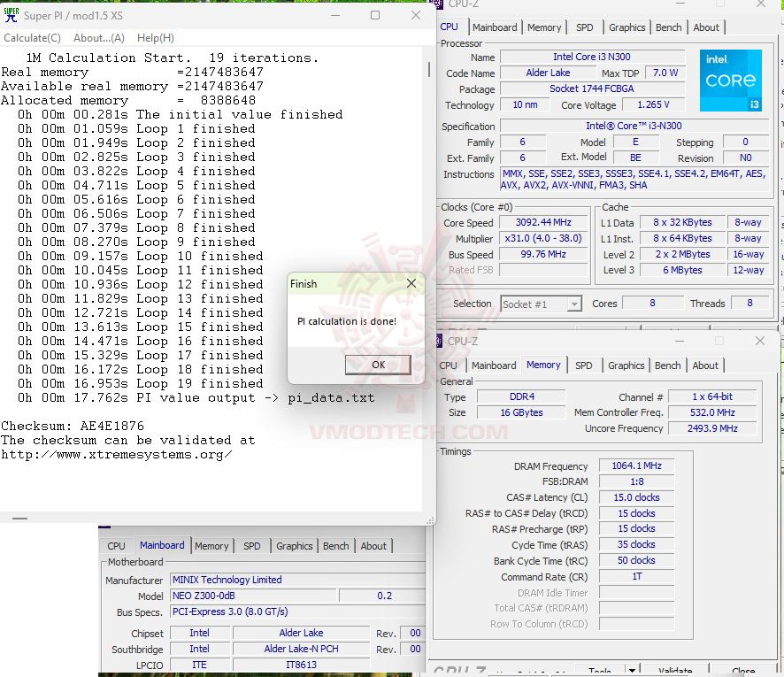
Task: Click the Package value Socket 1744 FCBGA
Action: 592,89
